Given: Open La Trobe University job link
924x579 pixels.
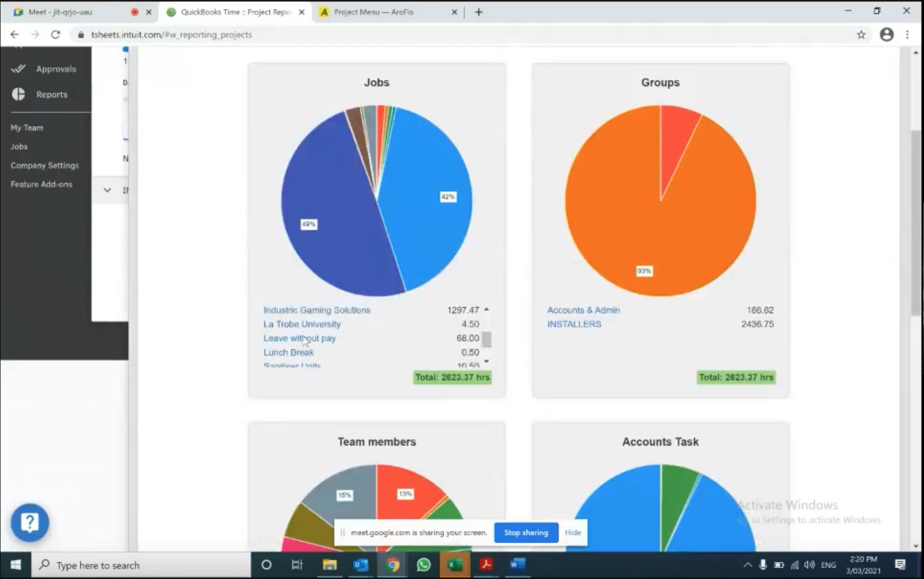Looking at the screenshot, I should click(302, 324).
